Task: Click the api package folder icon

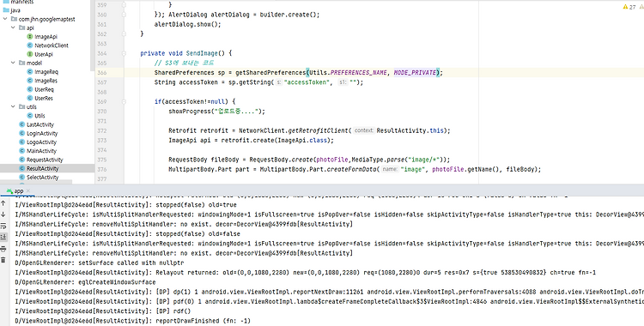Action: 22,28
